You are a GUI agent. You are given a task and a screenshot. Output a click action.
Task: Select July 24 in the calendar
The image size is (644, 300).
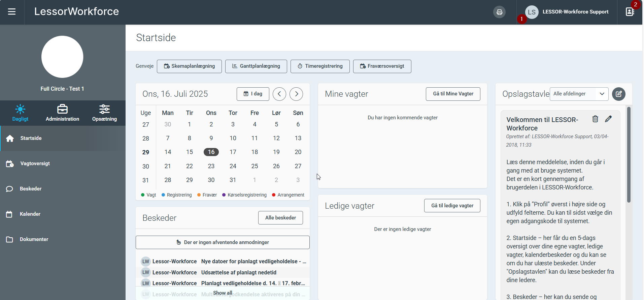point(233,166)
